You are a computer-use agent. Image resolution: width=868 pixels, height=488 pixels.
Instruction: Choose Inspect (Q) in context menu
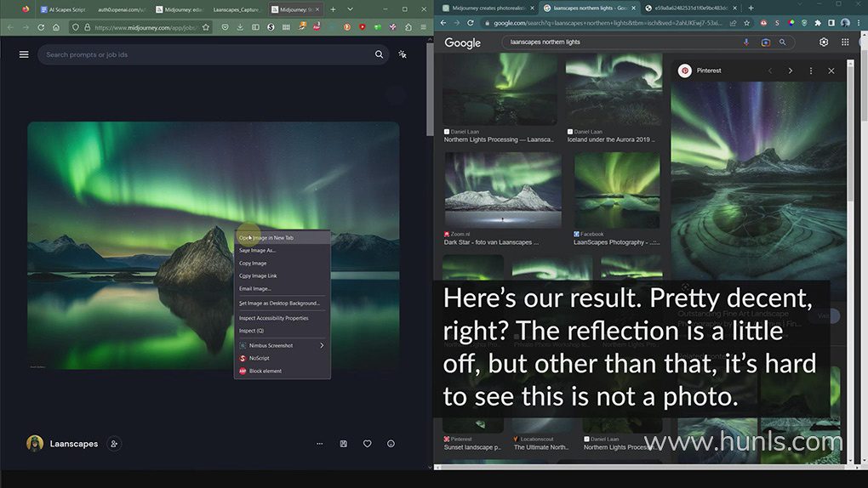[283, 331]
